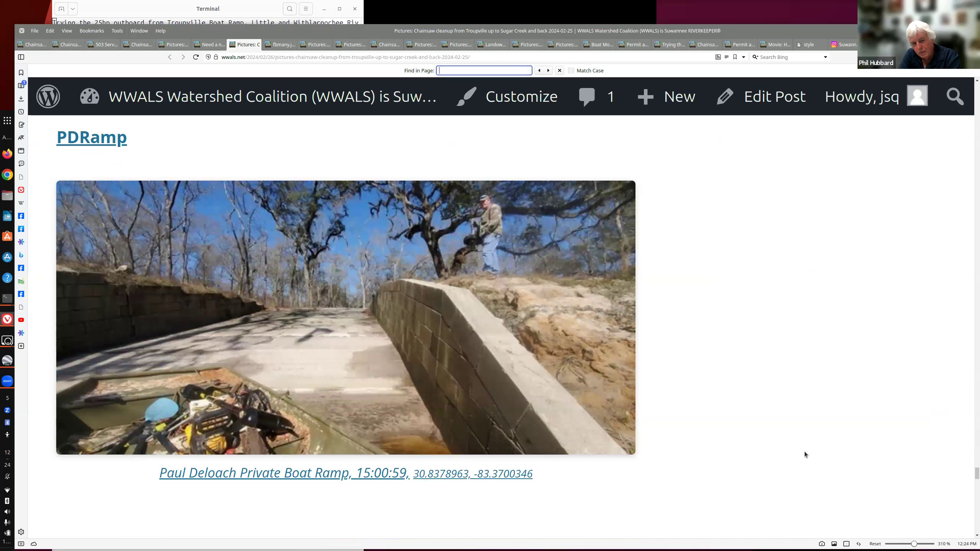Click the WordPress logo in admin bar
Screen dimensions: 980x551
tap(48, 96)
